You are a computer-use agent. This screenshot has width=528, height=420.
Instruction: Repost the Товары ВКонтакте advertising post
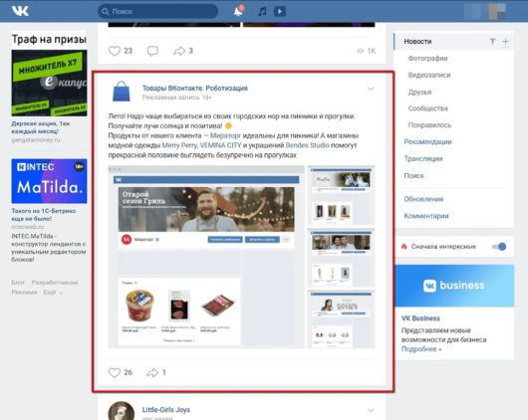[x=152, y=372]
